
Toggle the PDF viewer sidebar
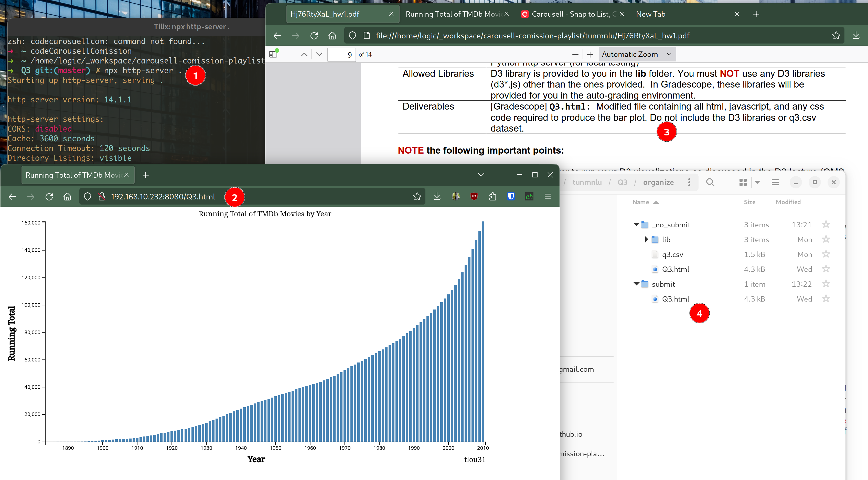(x=273, y=54)
